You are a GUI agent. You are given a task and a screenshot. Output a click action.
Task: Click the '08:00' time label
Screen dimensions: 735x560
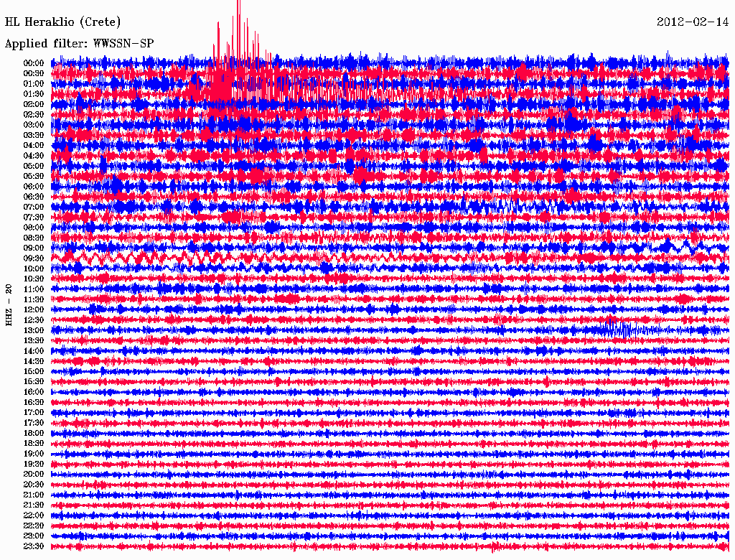(x=34, y=228)
